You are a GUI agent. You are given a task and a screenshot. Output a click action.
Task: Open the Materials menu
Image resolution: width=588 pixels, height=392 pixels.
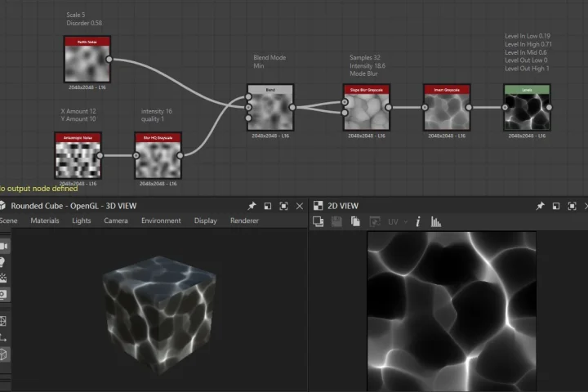point(45,220)
